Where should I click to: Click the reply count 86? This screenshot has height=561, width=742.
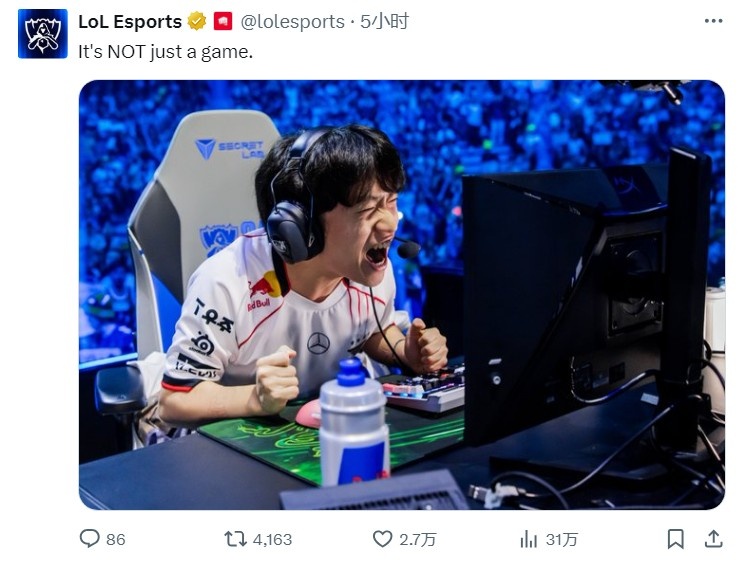pyautogui.click(x=116, y=540)
